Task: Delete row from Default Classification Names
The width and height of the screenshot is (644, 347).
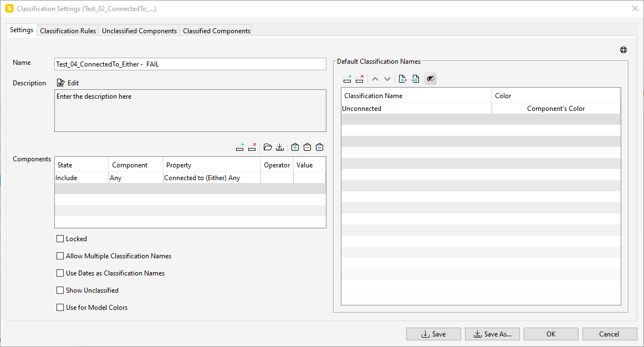Action: (360, 79)
